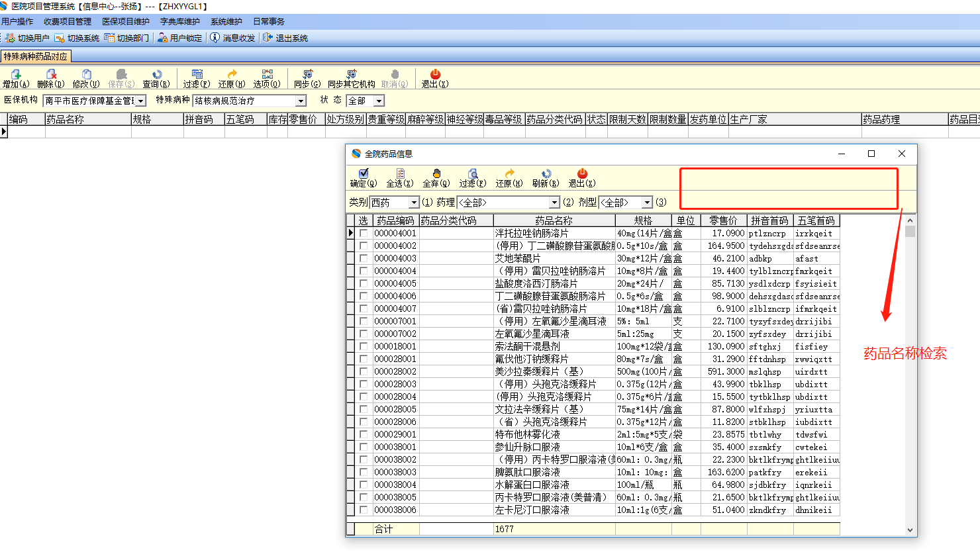The image size is (980, 558).
Task: Click 确定(Q) confirm in 全院药品信息 dialog
Action: point(364,178)
